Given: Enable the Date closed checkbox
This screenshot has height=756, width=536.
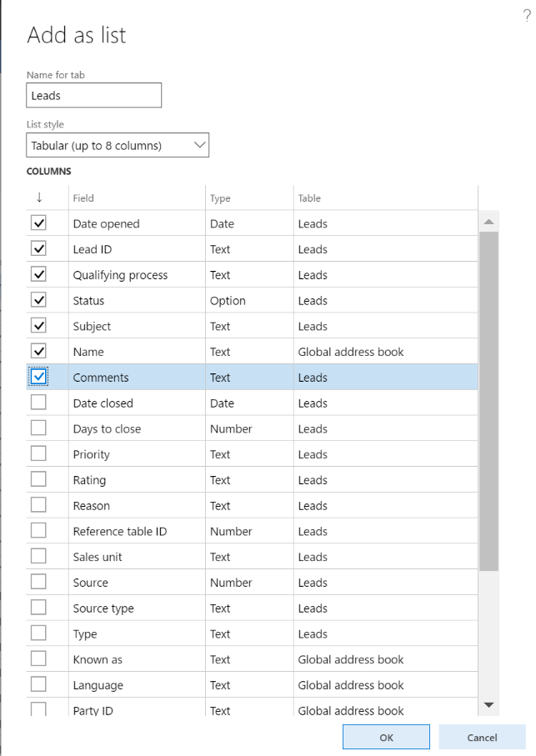Looking at the screenshot, I should [38, 403].
